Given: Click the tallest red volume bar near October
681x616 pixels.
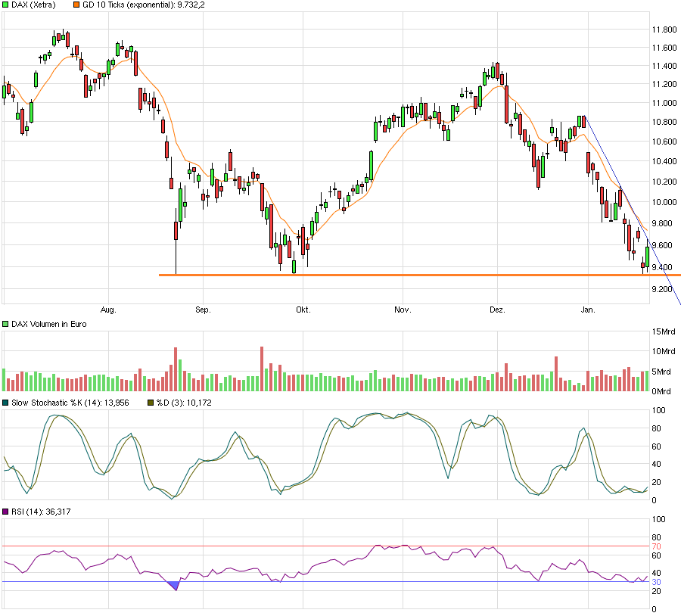Looking at the screenshot, I should [x=262, y=369].
